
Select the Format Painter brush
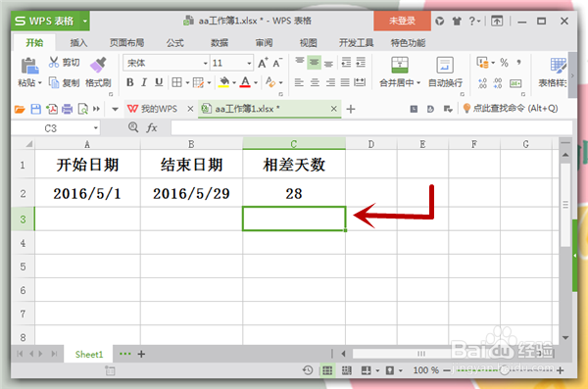coord(98,65)
